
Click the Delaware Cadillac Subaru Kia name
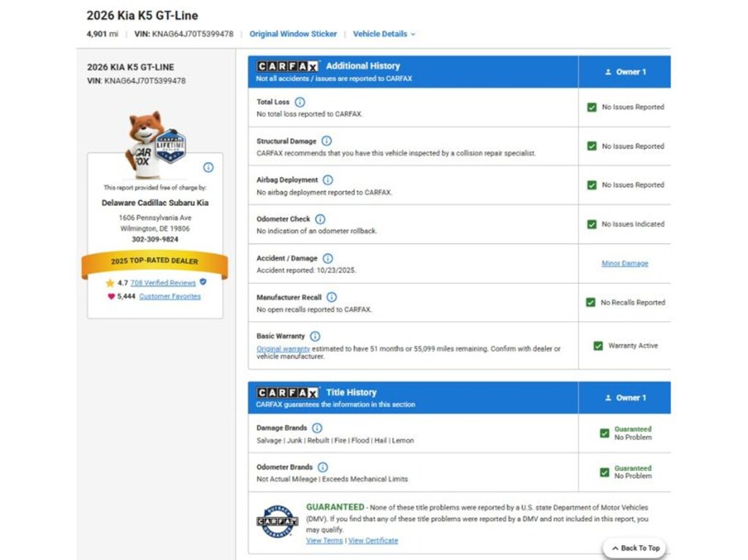(155, 203)
